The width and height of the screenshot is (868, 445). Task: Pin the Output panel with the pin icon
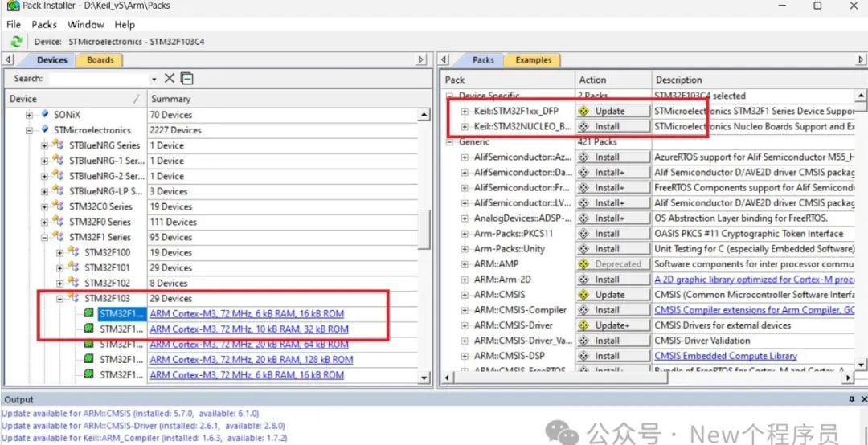[x=851, y=399]
